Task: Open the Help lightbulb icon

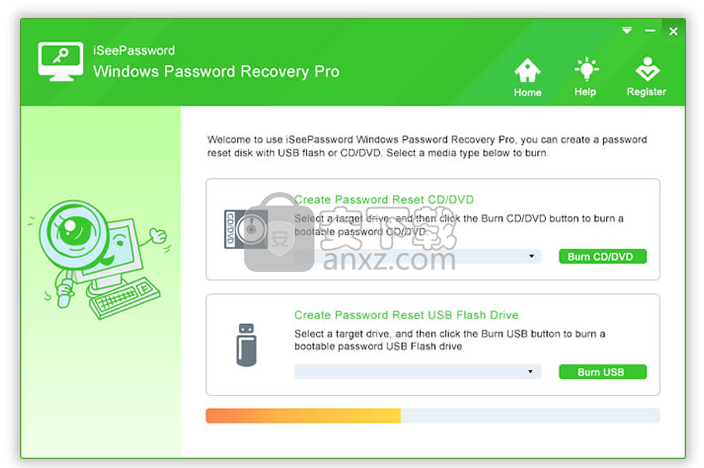Action: pos(586,69)
